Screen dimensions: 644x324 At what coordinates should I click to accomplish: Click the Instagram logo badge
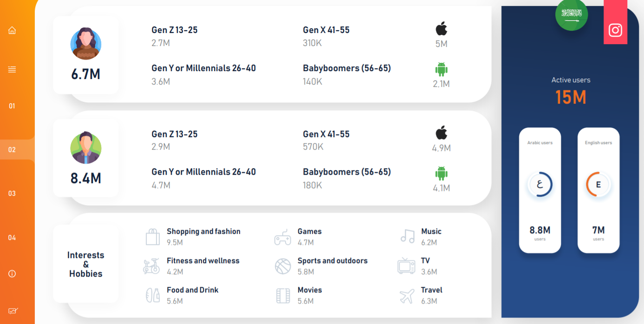pyautogui.click(x=615, y=30)
